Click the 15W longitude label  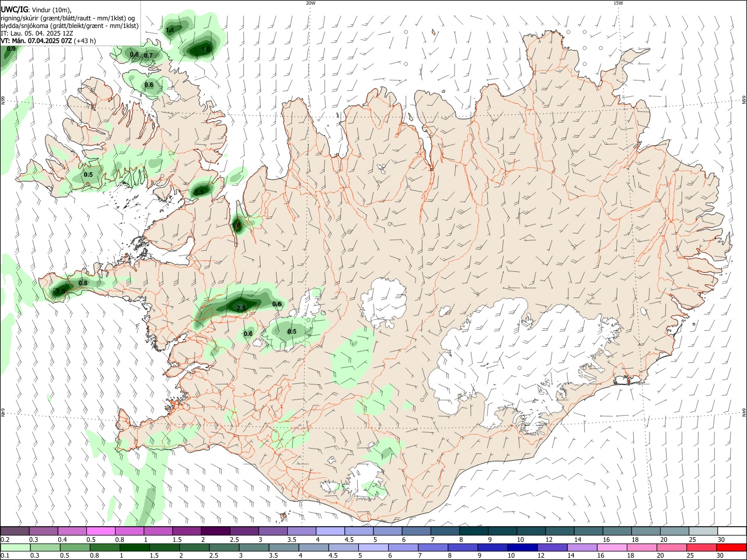click(x=618, y=3)
